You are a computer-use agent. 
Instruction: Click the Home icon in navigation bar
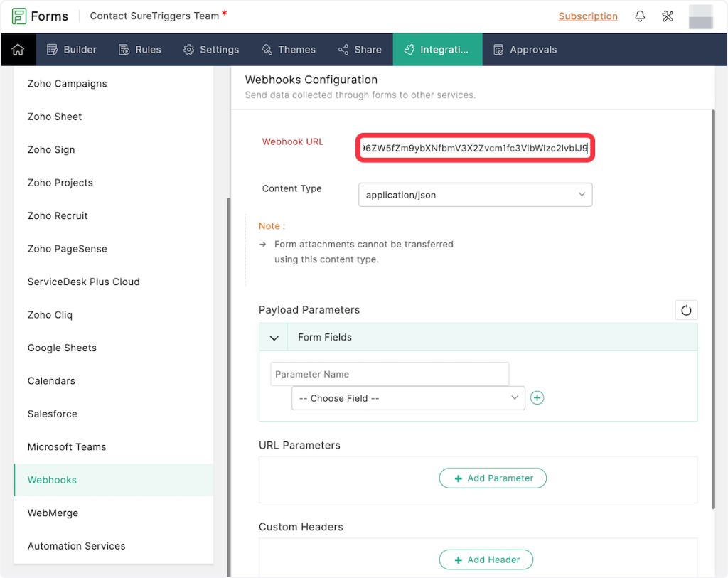(x=18, y=50)
